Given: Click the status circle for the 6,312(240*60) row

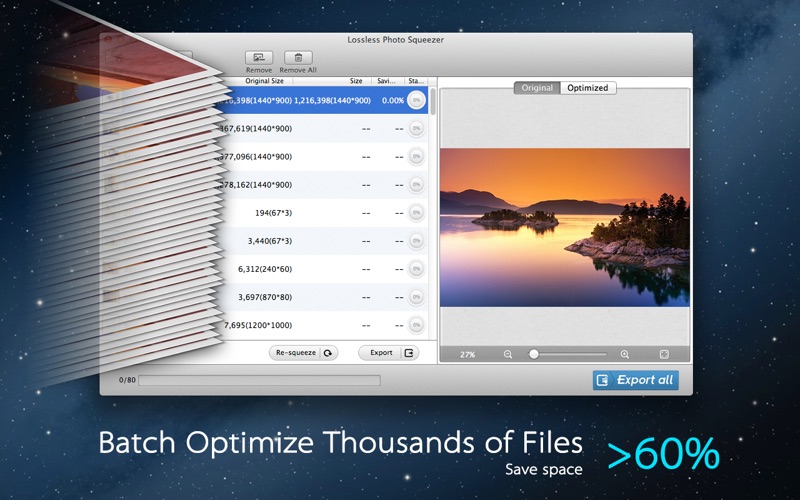Looking at the screenshot, I should tap(416, 269).
